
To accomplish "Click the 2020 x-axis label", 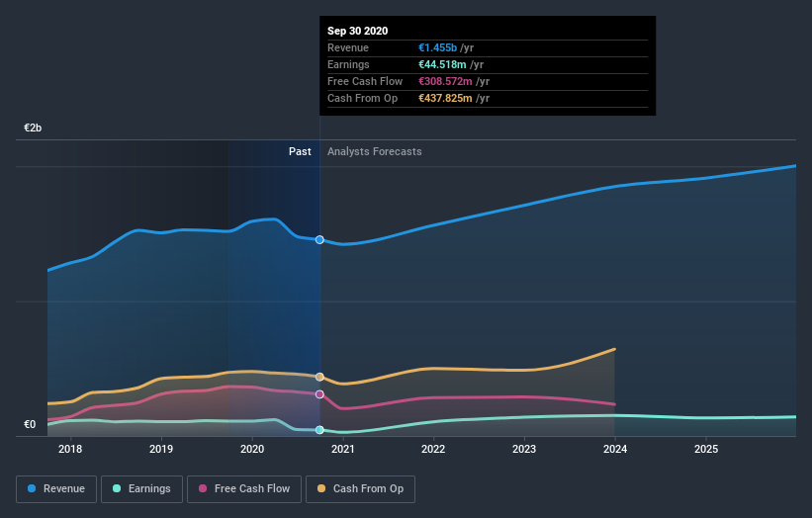I will [x=252, y=449].
